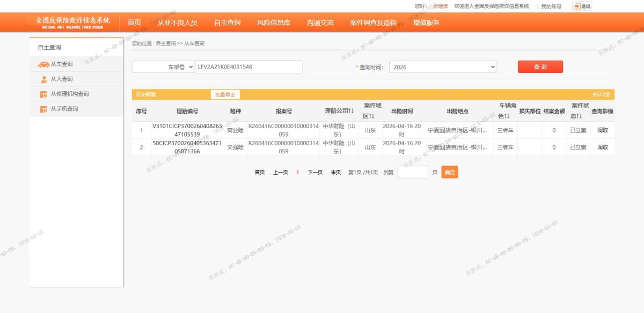Image resolution: width=644 pixels, height=313 pixels.
Task: Click the car icon beside 从车查询
Action: (x=43, y=64)
